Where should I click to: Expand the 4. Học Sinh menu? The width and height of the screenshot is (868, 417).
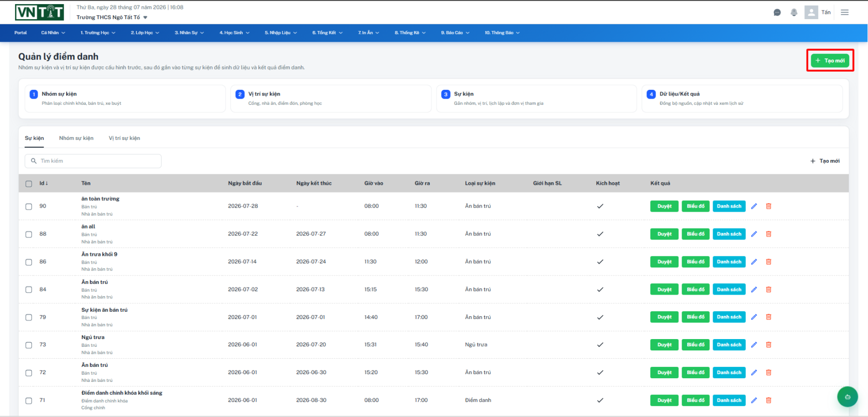click(235, 33)
